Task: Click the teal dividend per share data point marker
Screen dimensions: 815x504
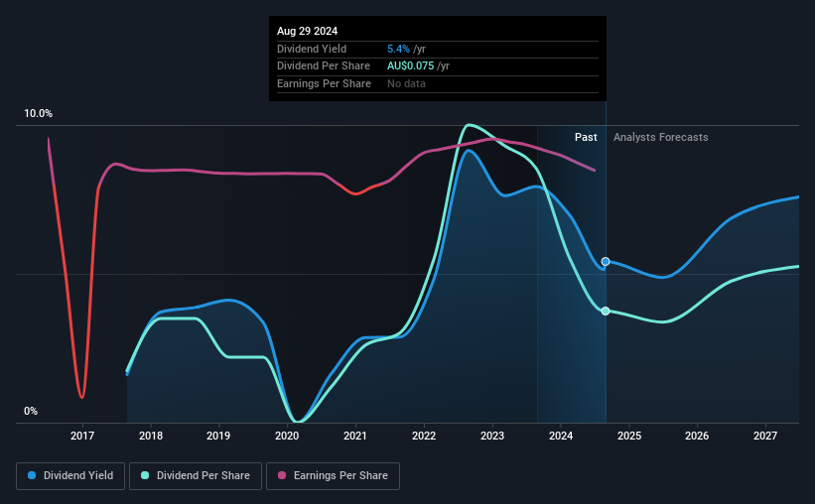Action: tap(606, 311)
